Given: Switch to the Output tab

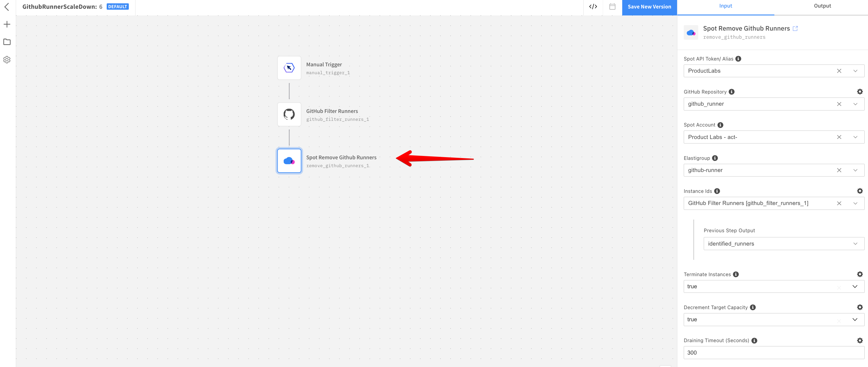Looking at the screenshot, I should coord(822,6).
